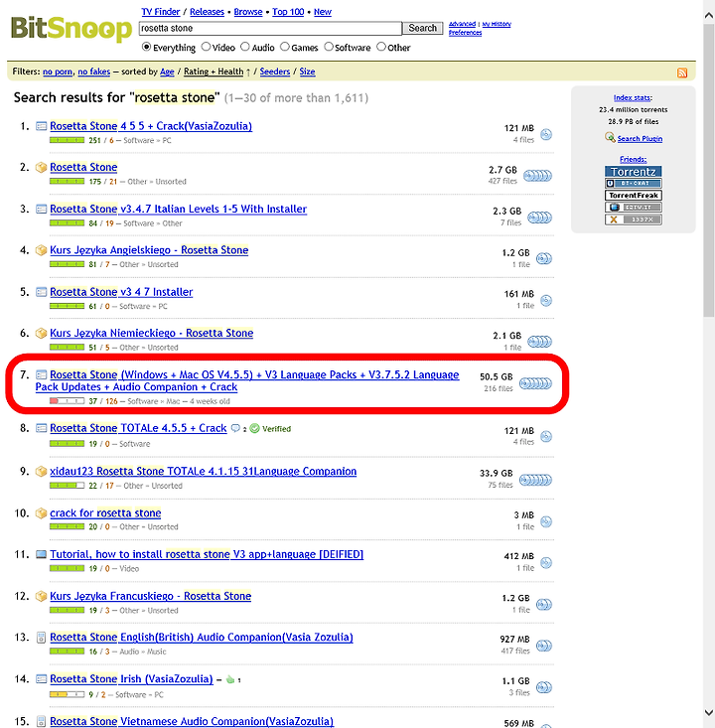This screenshot has width=715, height=728.
Task: Click the TorrentFreak friend banner
Action: [x=634, y=195]
